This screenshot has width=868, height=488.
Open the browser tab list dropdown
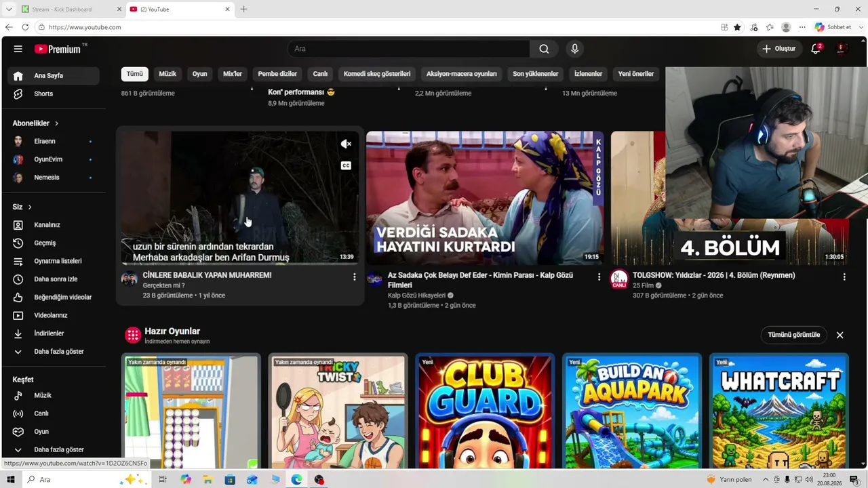(x=9, y=9)
